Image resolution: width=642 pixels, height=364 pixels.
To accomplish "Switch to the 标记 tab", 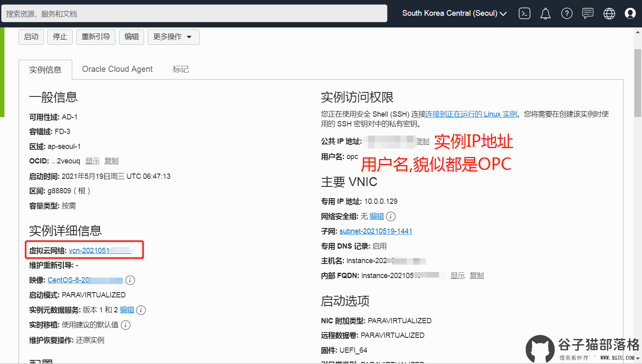I will tap(181, 69).
